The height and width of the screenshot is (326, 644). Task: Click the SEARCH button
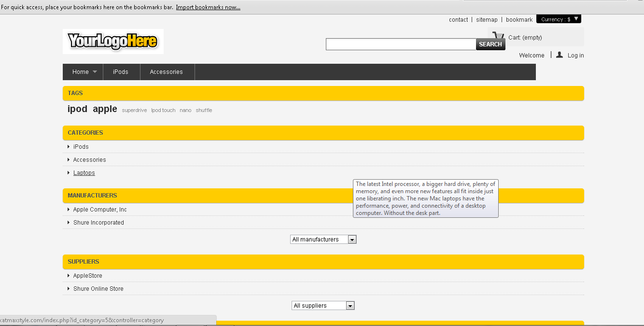[x=490, y=44]
